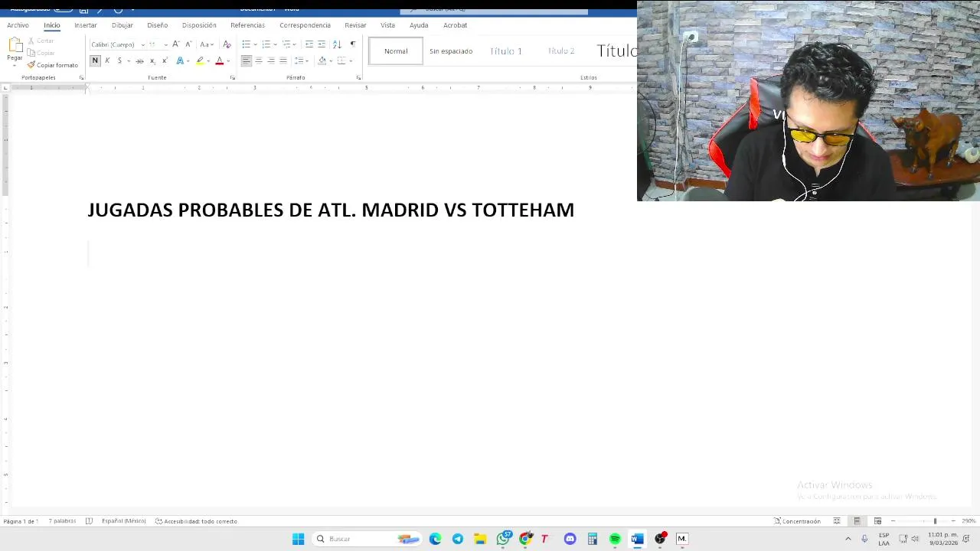Image resolution: width=980 pixels, height=551 pixels.
Task: Open Spotify from the taskbar
Action: (615, 539)
